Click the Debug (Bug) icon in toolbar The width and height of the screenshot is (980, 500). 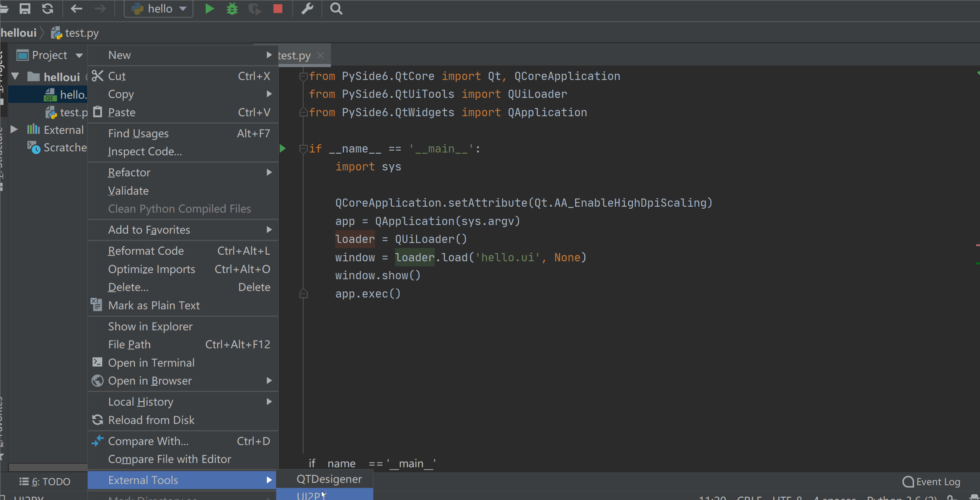click(x=232, y=8)
